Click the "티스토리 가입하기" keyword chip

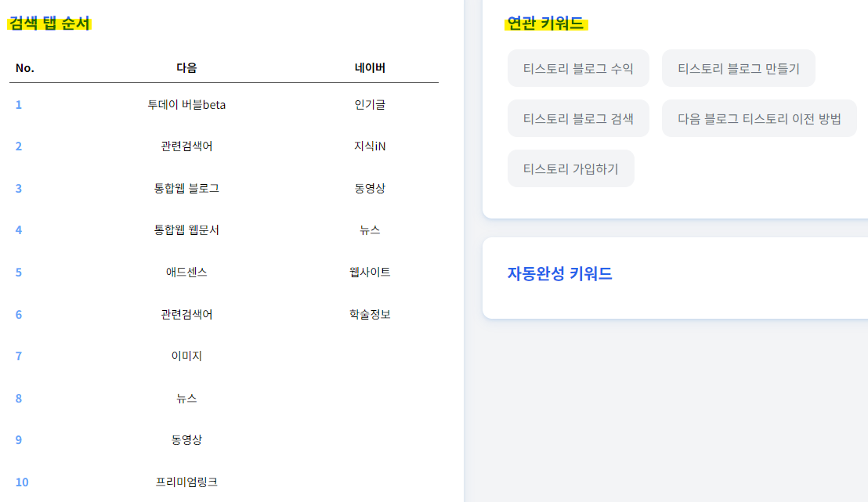(x=570, y=168)
